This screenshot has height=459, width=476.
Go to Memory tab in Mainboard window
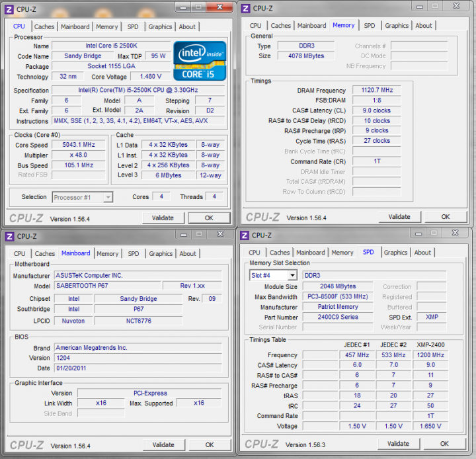point(108,254)
